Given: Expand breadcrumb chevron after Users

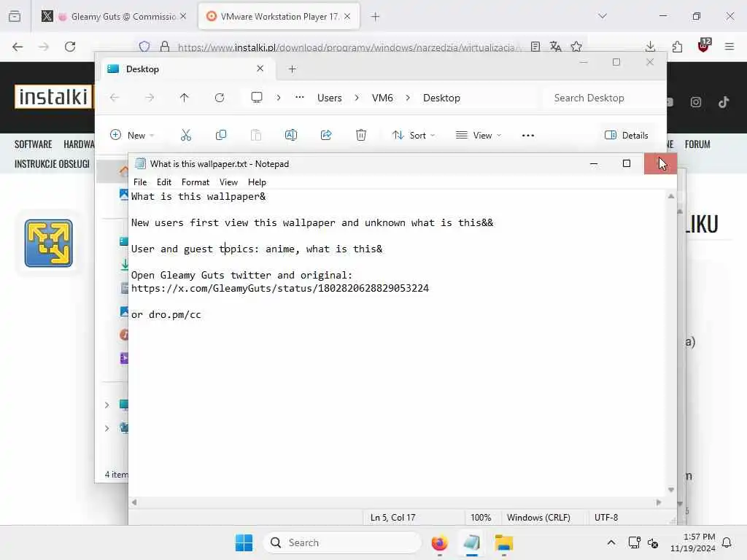Looking at the screenshot, I should [x=357, y=98].
